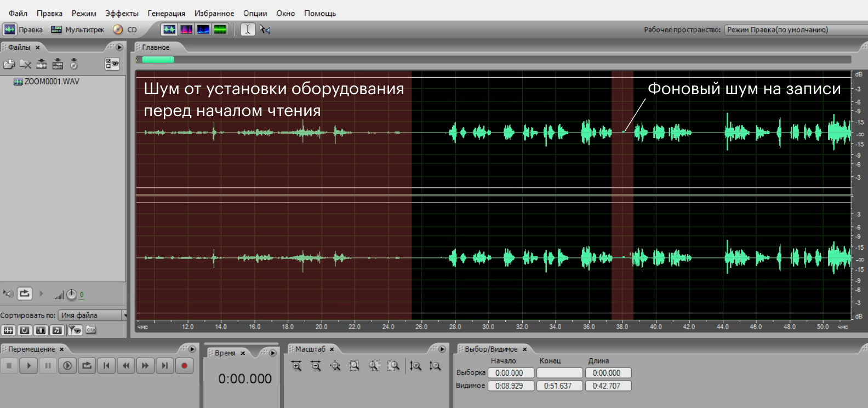868x408 pixels.
Task: Open Рабочее пространство workspace dropdown
Action: pyautogui.click(x=796, y=30)
